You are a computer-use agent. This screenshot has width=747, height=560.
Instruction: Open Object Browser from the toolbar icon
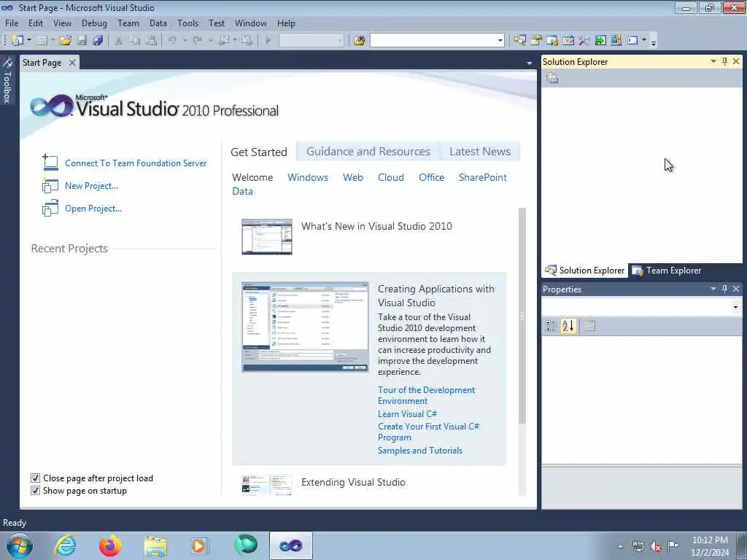(x=568, y=41)
